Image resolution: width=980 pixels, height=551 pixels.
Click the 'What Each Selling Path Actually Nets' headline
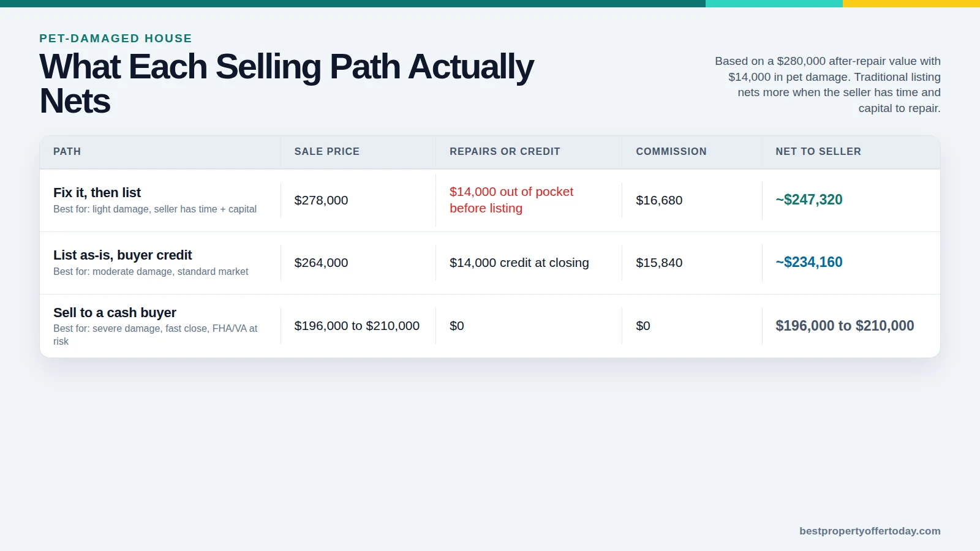click(x=287, y=83)
